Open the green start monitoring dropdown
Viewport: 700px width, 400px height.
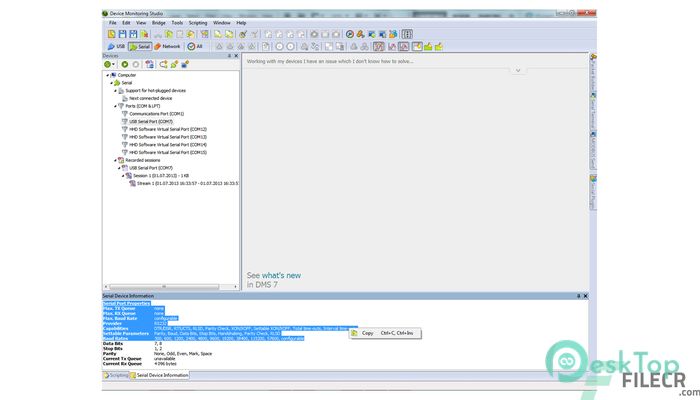[x=109, y=64]
